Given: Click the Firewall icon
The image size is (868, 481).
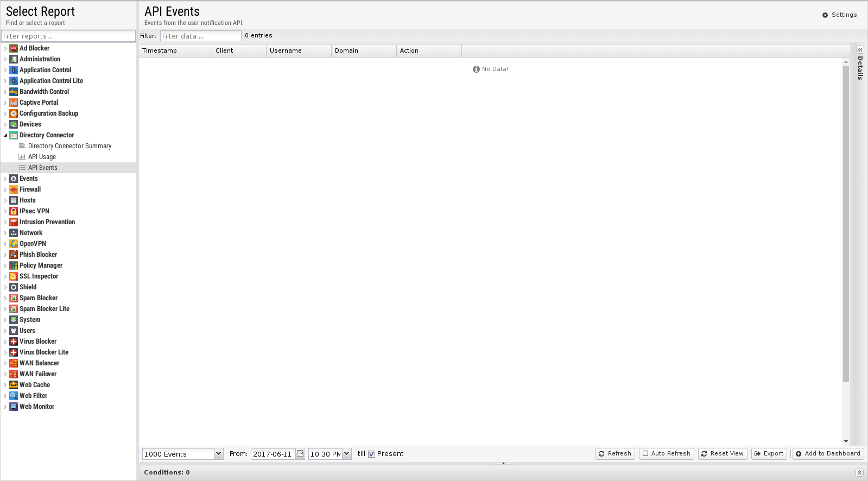Looking at the screenshot, I should [x=14, y=189].
